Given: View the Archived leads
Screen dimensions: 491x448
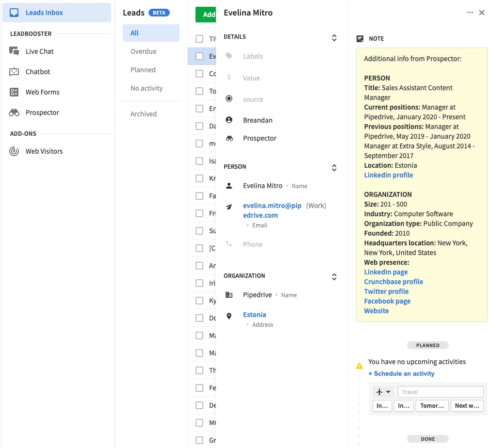Looking at the screenshot, I should pyautogui.click(x=144, y=113).
